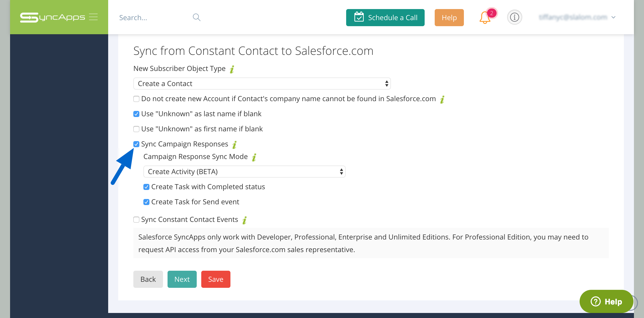Click the Next button
The image size is (644, 318).
pyautogui.click(x=182, y=279)
